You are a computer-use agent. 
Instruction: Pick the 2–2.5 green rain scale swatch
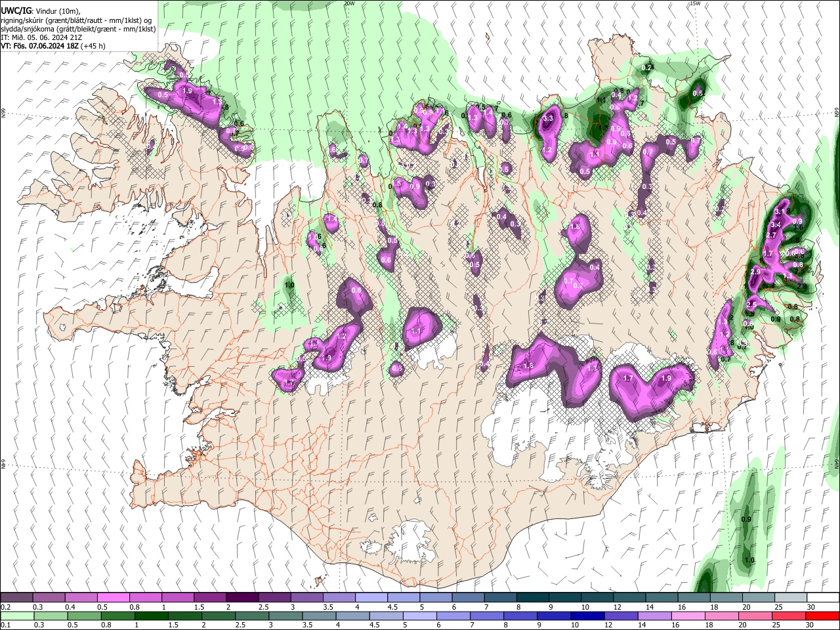click(219, 616)
